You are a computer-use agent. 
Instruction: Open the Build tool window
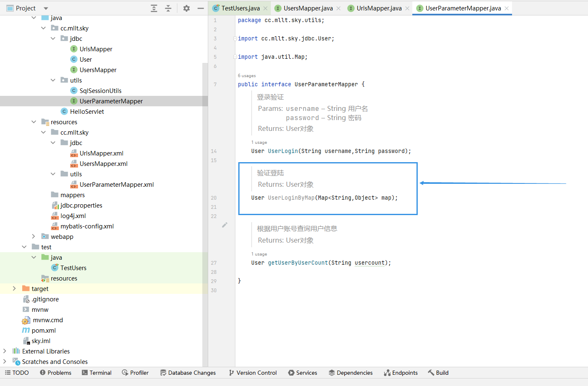coord(438,373)
